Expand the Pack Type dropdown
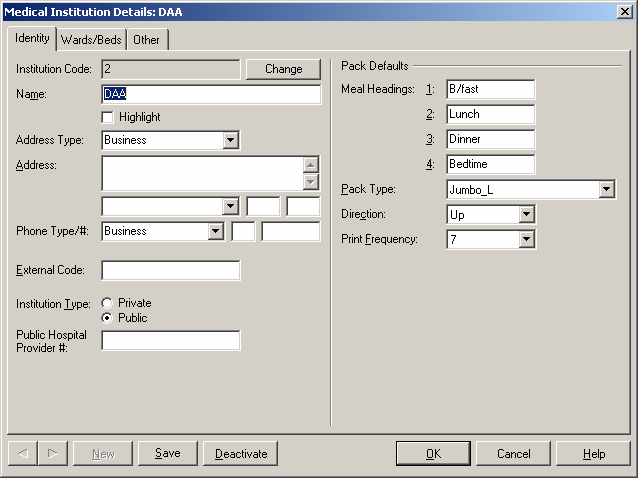638x478 pixels. [607, 189]
